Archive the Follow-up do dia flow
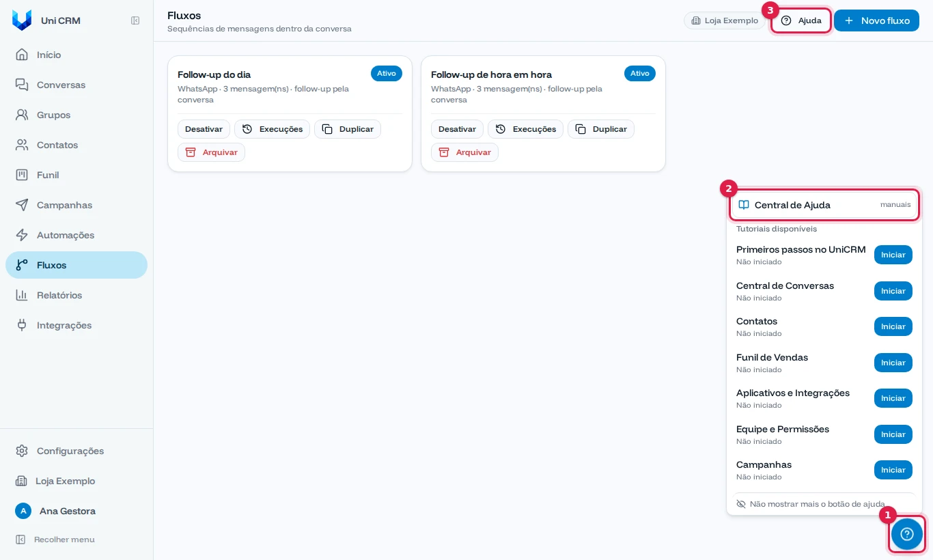The image size is (933, 560). coord(211,152)
